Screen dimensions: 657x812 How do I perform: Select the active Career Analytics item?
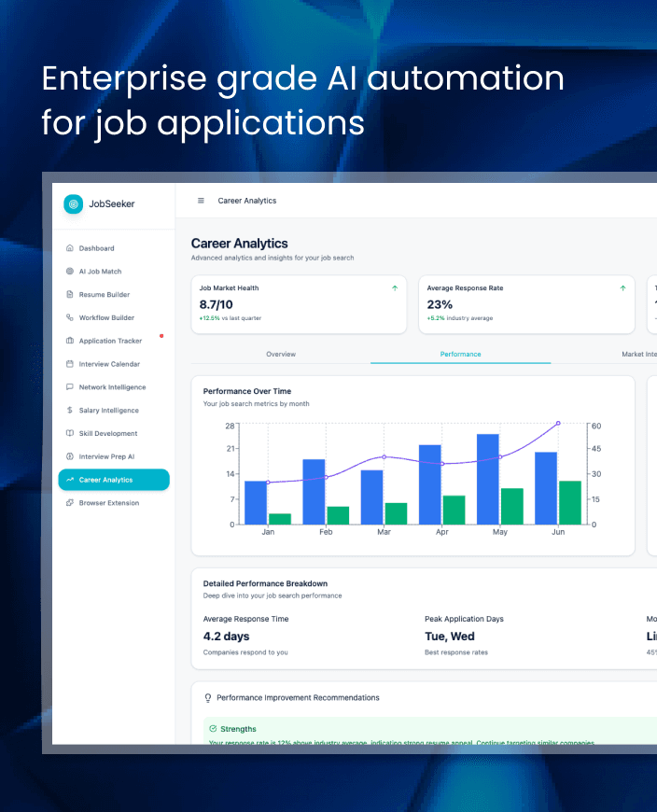point(114,480)
